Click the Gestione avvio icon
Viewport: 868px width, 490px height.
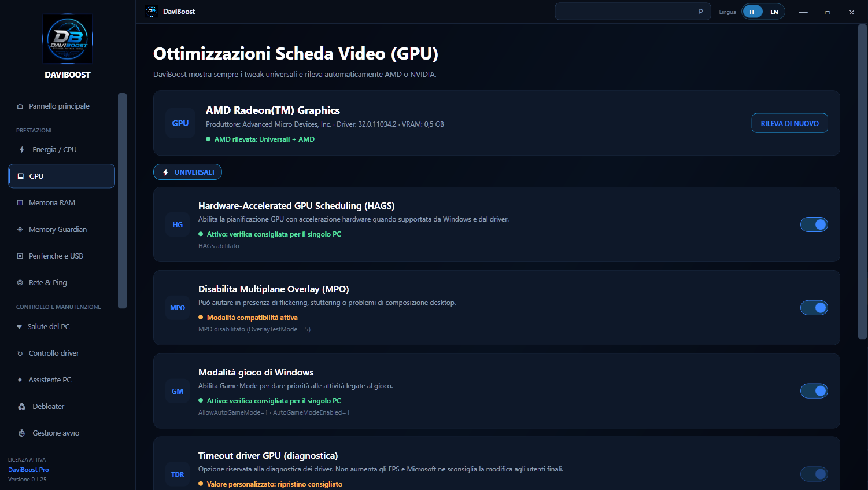tap(22, 433)
